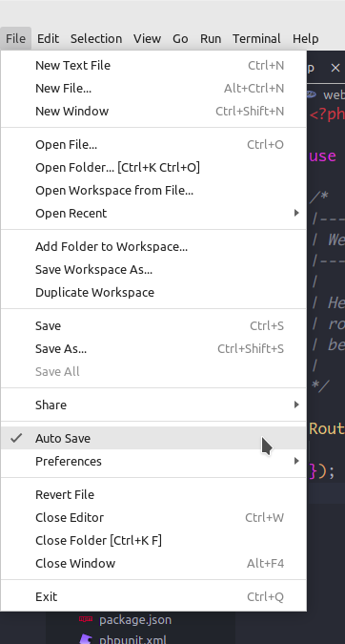This screenshot has width=345, height=644.
Task: Open the Terminal menu
Action: point(256,38)
